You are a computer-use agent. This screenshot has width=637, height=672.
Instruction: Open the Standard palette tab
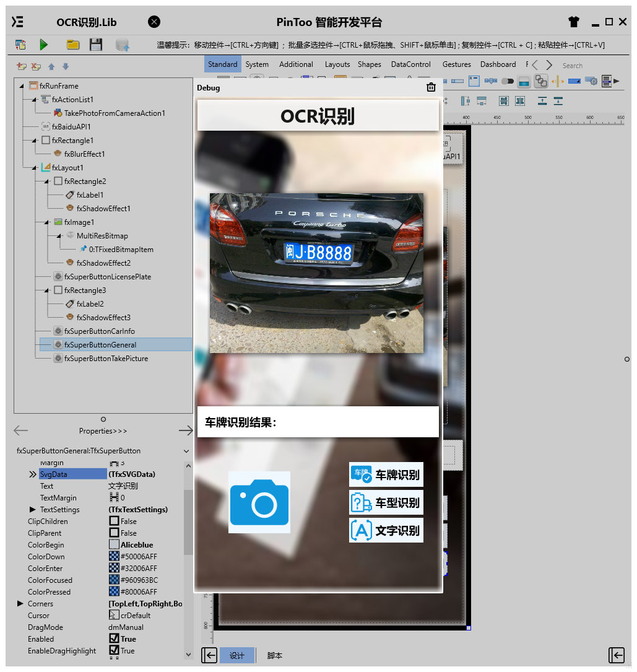click(222, 64)
